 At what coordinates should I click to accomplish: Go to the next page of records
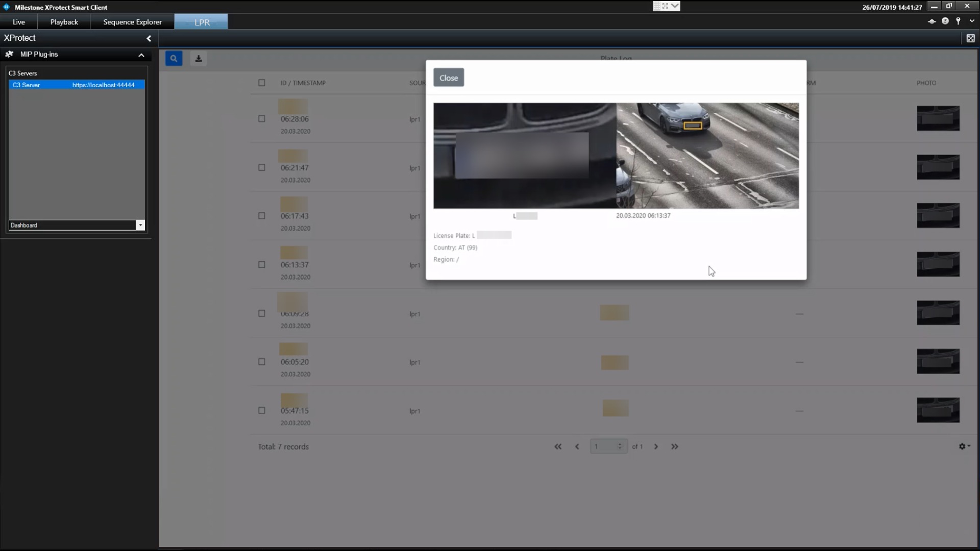pyautogui.click(x=656, y=446)
